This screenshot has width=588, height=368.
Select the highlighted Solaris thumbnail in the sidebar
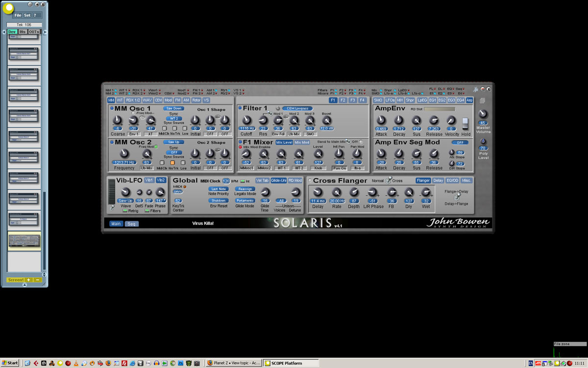pos(24,241)
